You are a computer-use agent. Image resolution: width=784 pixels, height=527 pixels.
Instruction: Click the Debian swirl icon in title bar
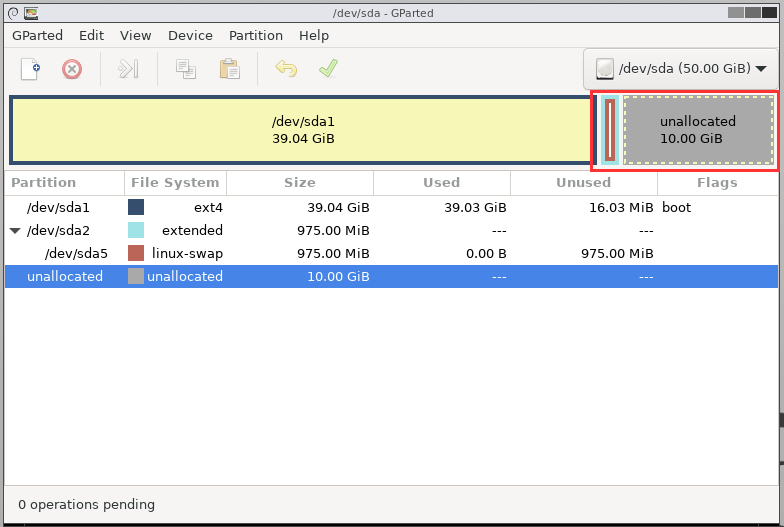click(x=13, y=13)
